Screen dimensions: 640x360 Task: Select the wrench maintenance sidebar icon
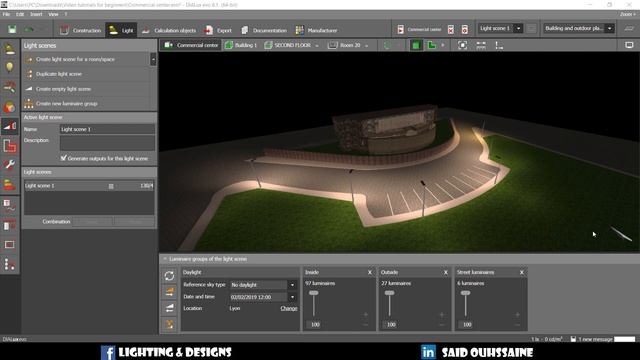tap(9, 165)
